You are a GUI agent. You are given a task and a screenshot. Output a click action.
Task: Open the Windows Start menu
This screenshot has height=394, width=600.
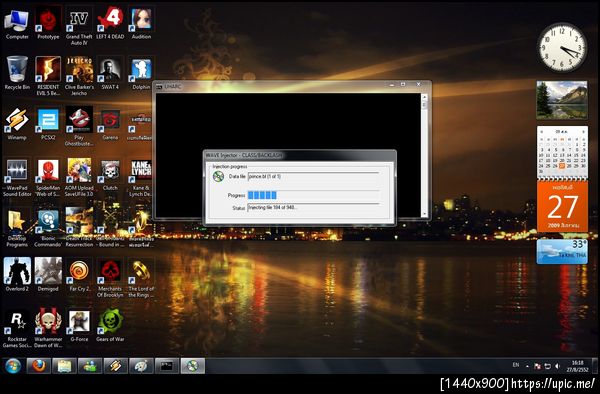coord(13,366)
